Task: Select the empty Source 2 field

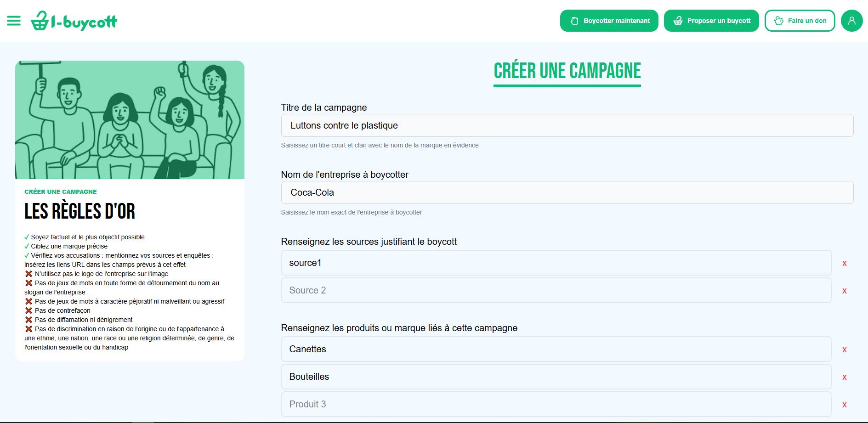Action: 556,290
